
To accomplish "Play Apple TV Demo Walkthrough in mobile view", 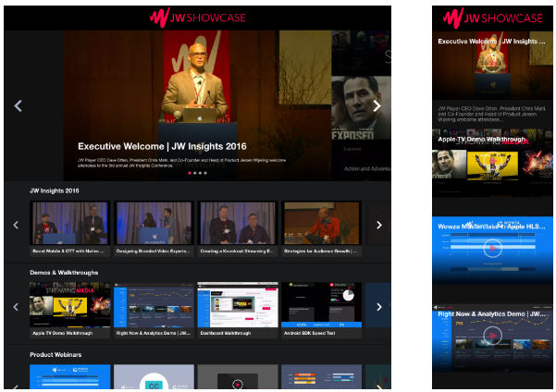I will [x=493, y=161].
